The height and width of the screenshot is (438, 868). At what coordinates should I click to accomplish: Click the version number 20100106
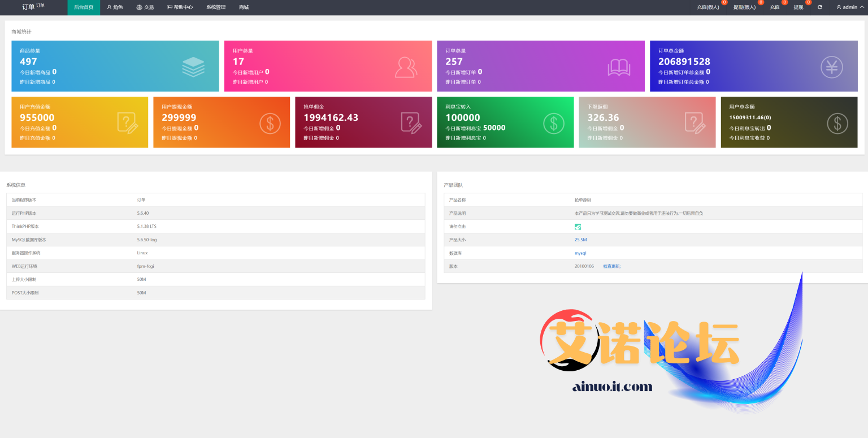tap(584, 266)
